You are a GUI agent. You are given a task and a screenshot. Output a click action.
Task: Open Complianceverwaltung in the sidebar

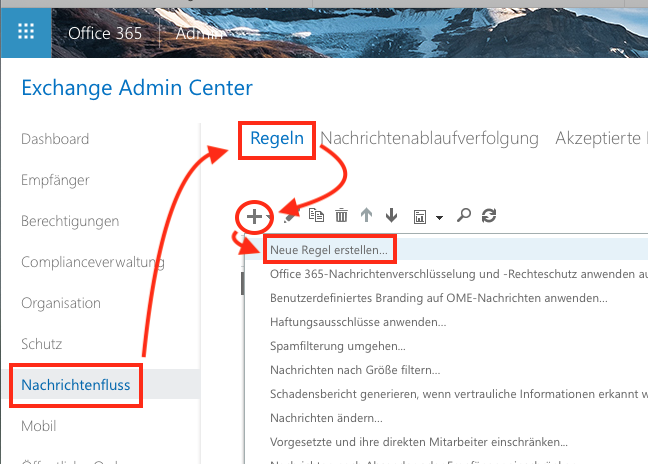tap(93, 262)
